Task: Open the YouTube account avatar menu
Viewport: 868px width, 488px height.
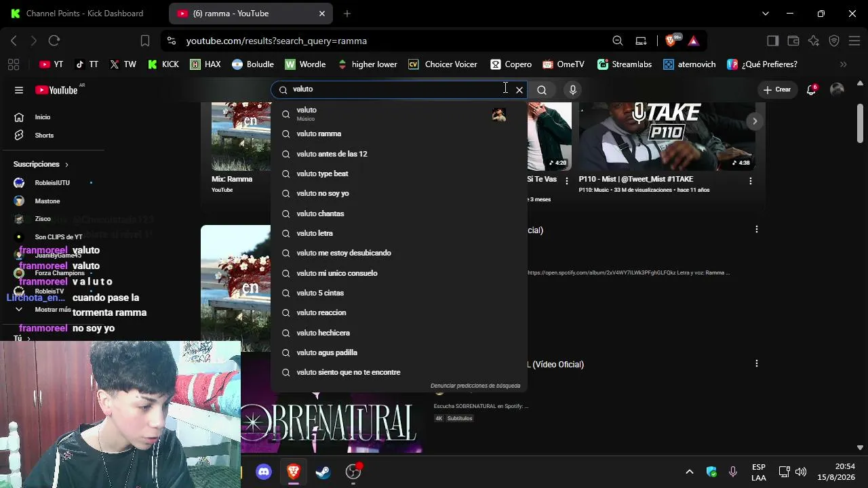Action: pos(837,89)
